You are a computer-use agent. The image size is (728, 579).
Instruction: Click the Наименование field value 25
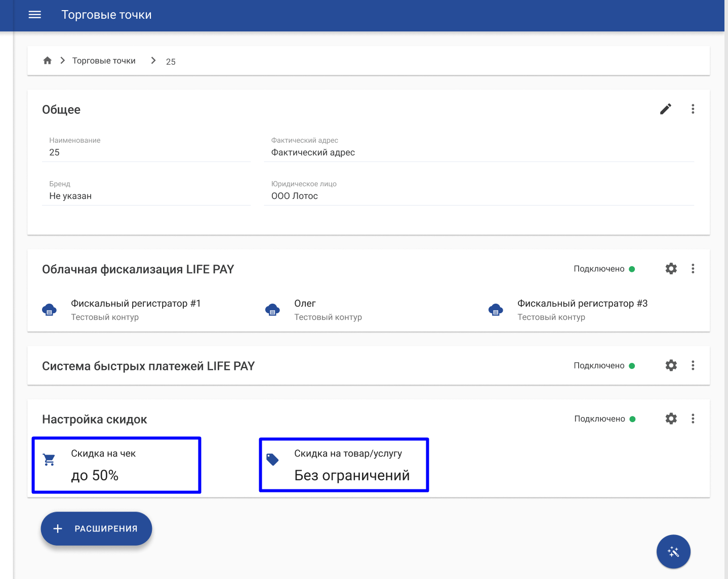point(54,152)
